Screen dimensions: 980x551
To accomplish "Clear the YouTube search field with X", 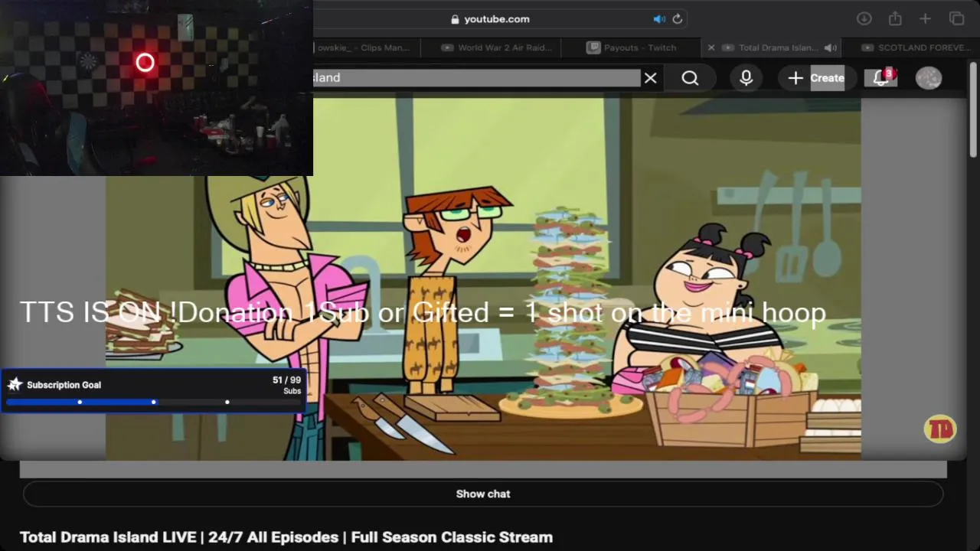I will pos(650,78).
